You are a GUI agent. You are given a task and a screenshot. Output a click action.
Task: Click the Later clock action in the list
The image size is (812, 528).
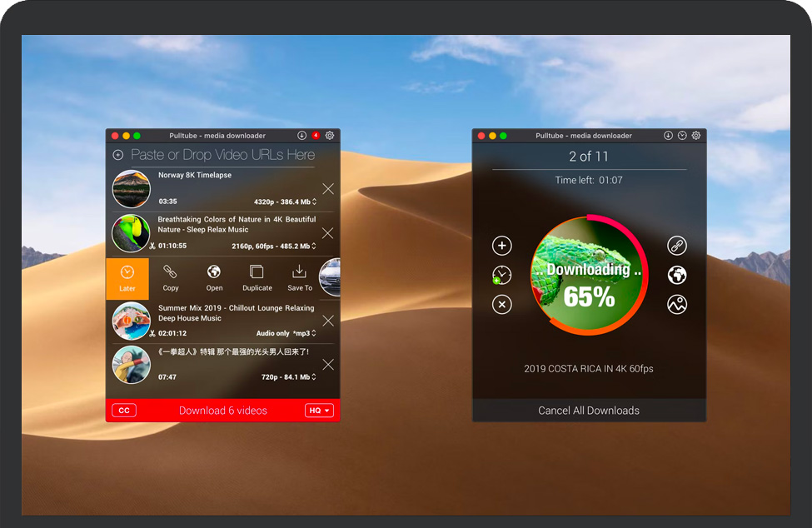tap(127, 278)
